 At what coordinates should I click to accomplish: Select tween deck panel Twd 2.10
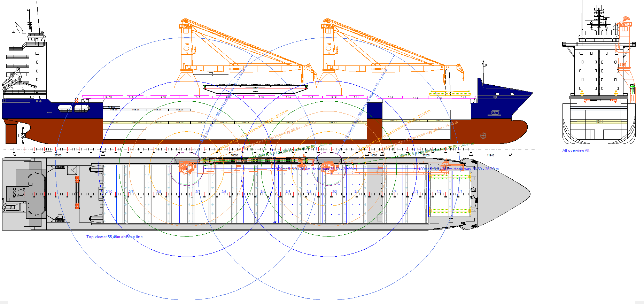(x=158, y=123)
